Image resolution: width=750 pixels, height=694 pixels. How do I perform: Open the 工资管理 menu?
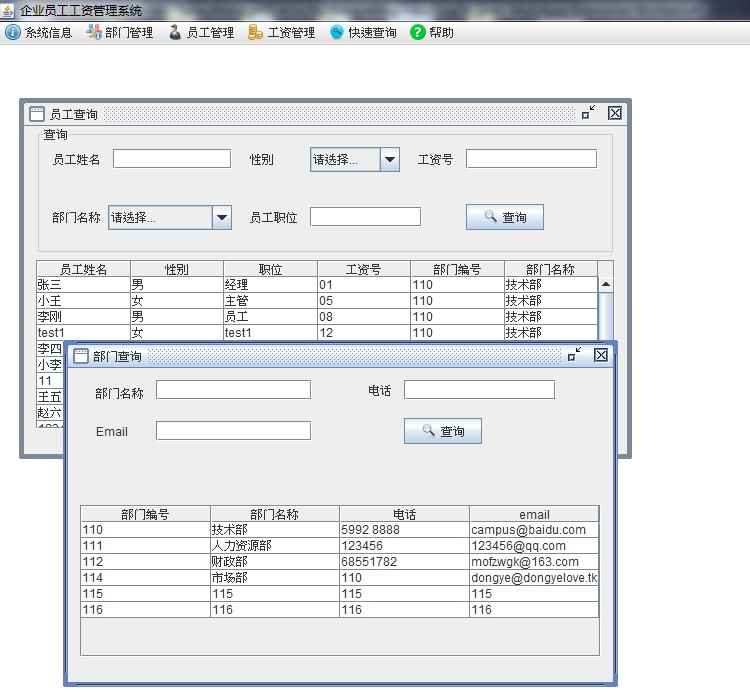[x=282, y=33]
